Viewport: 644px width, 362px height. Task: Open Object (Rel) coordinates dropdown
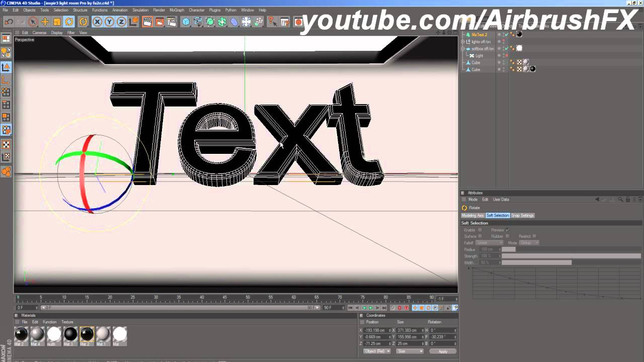[x=376, y=351]
